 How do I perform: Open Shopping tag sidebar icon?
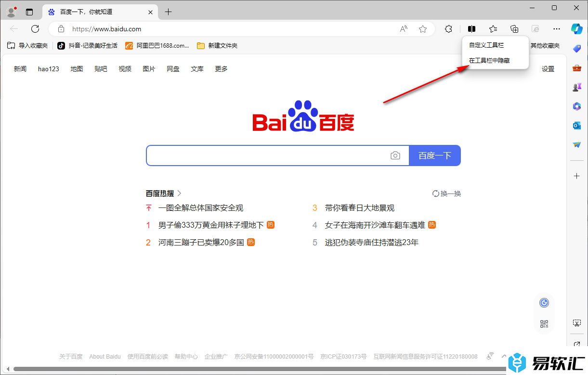pos(576,48)
